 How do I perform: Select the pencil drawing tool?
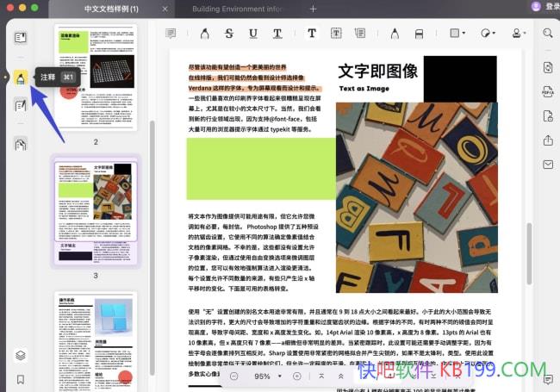[394, 34]
